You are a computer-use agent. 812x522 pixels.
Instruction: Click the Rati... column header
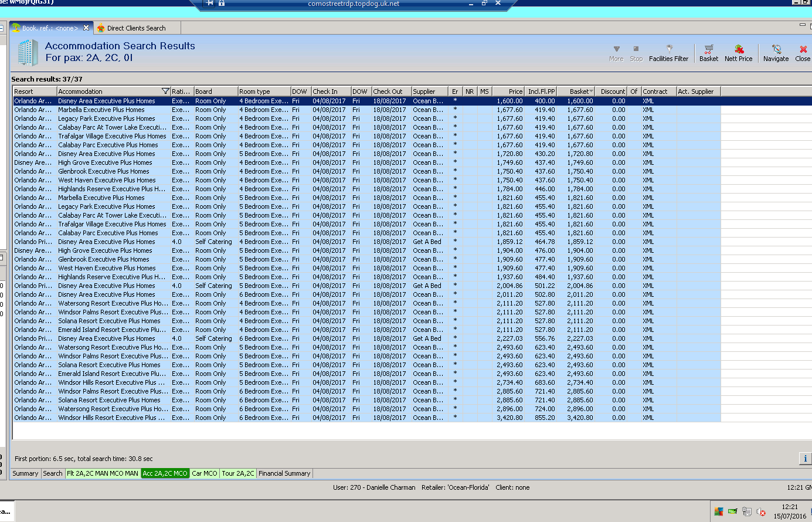point(182,91)
